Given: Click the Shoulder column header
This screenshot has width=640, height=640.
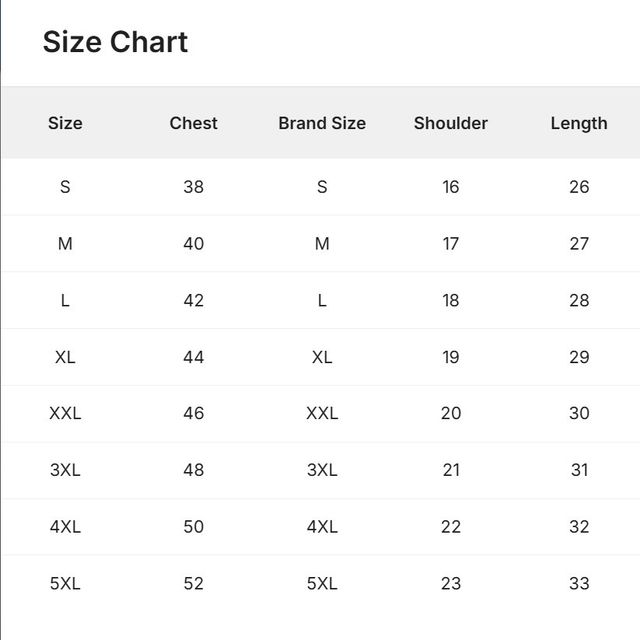Looking at the screenshot, I should point(451,123).
